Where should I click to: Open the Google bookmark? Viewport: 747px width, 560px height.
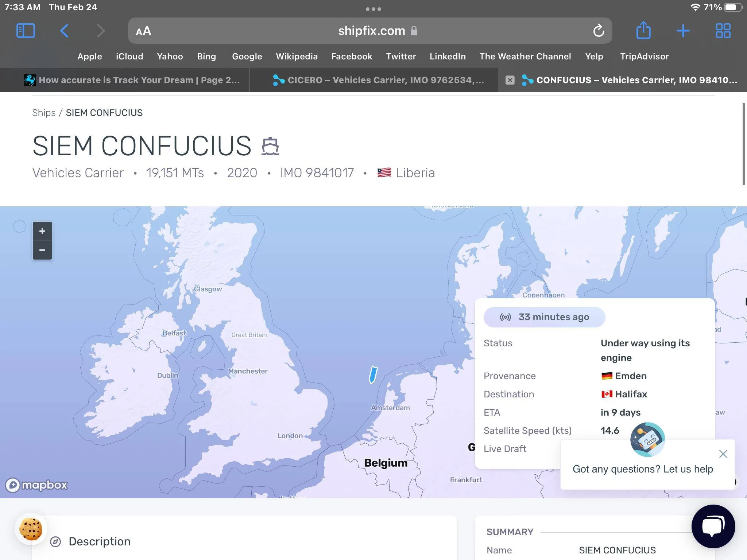click(x=247, y=57)
